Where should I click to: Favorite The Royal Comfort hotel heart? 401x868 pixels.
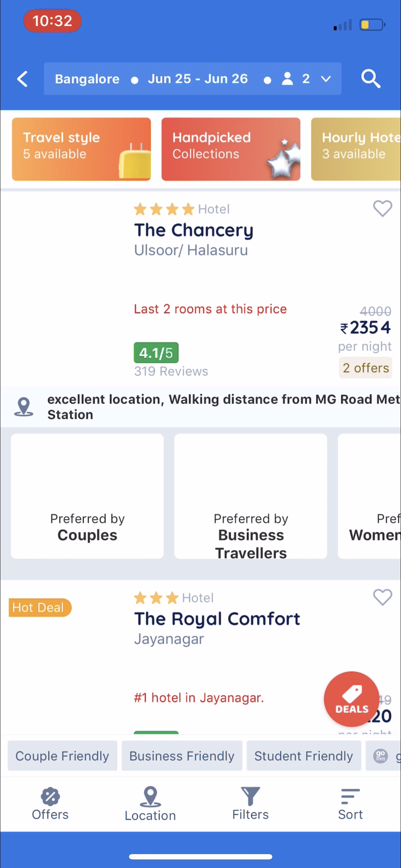coord(382,597)
